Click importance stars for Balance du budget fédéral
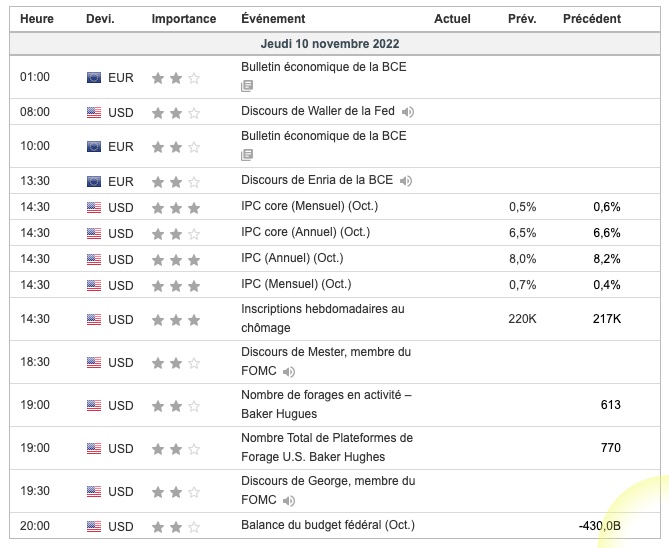The height and width of the screenshot is (548, 669). [x=175, y=526]
